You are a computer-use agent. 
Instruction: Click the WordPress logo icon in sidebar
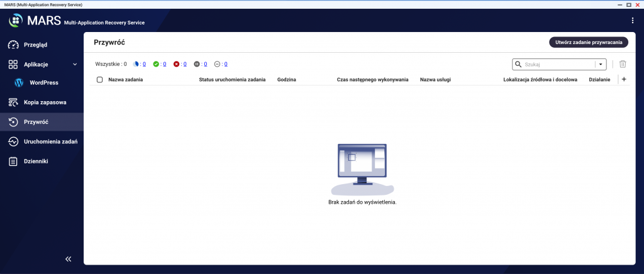[x=19, y=82]
